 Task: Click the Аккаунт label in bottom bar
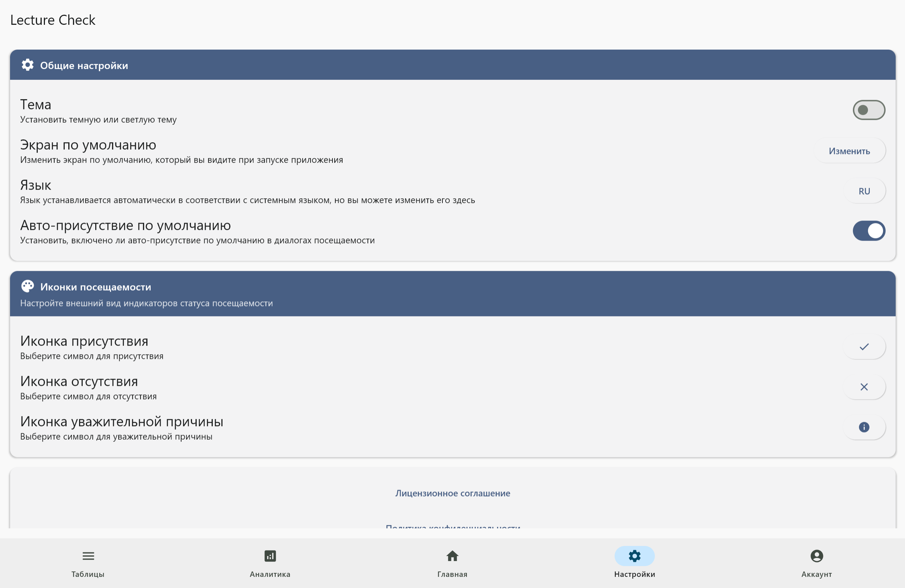click(816, 574)
